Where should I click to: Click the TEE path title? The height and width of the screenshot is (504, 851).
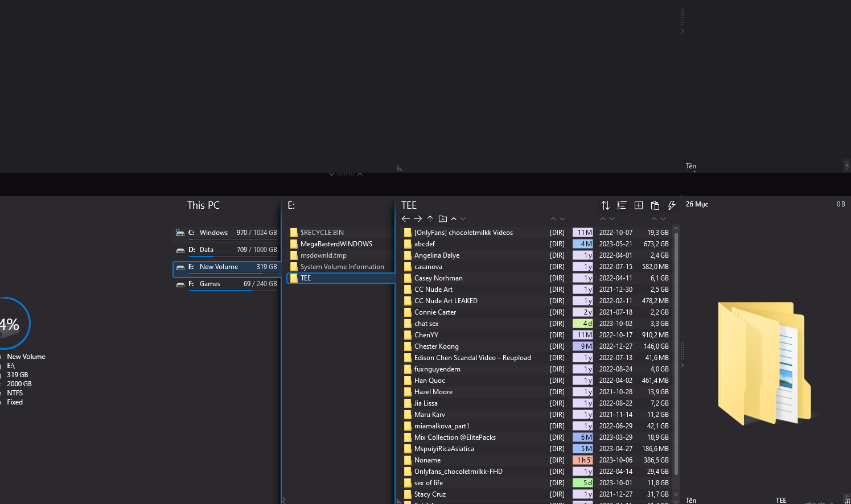tap(409, 205)
